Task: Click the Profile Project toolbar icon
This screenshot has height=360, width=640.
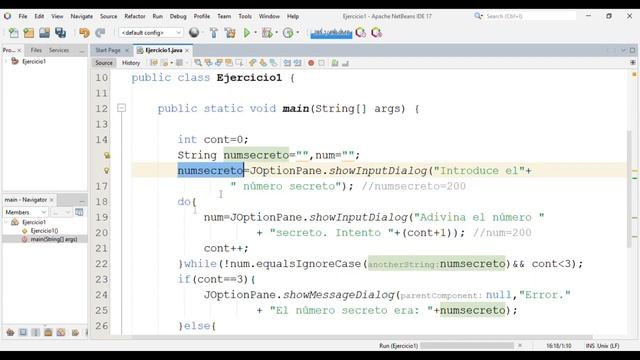Action: [x=288, y=33]
